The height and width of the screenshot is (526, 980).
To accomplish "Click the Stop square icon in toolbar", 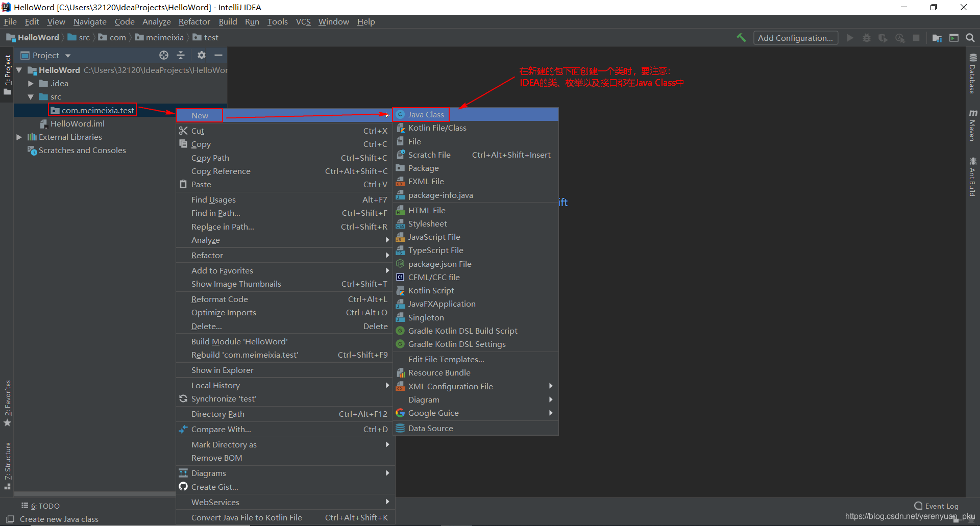I will (916, 38).
